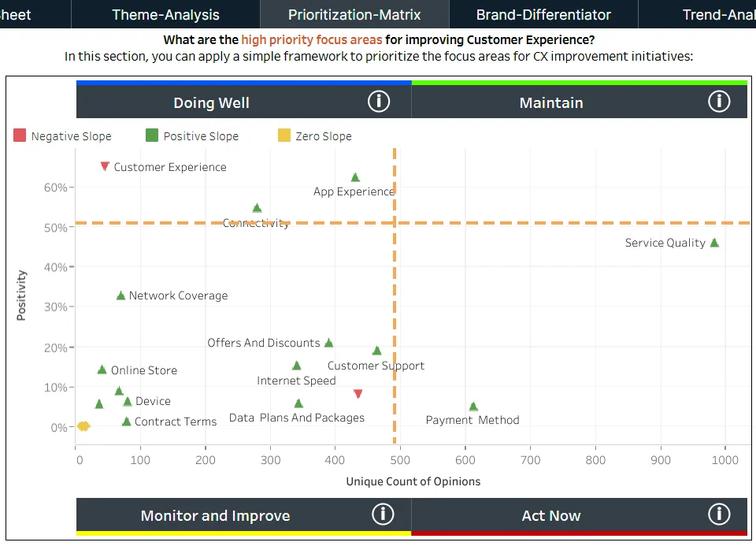Select the App Experience data point
This screenshot has width=756, height=546.
(x=354, y=176)
